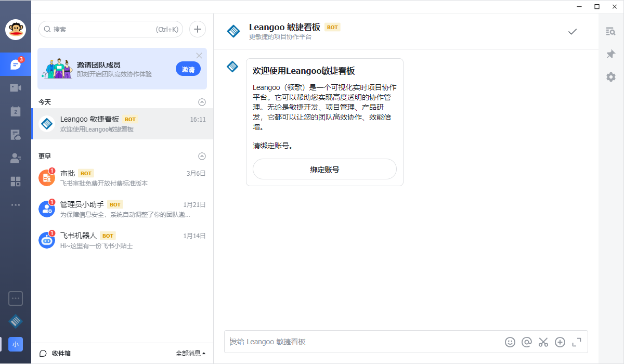Dismiss the invite team members banner
This screenshot has width=624, height=364.
click(199, 55)
